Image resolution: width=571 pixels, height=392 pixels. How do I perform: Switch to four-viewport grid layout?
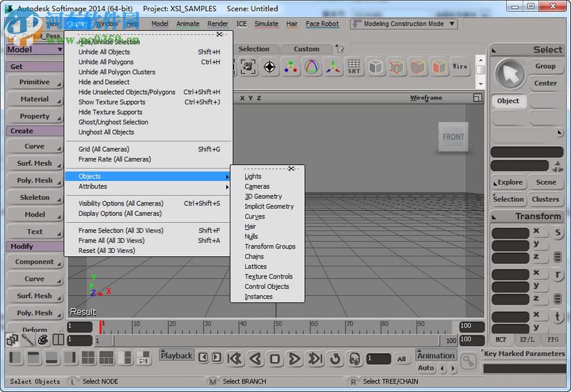point(88,358)
